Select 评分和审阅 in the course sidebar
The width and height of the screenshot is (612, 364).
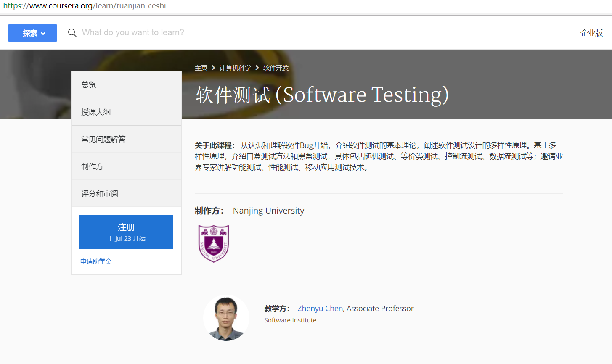(x=127, y=194)
